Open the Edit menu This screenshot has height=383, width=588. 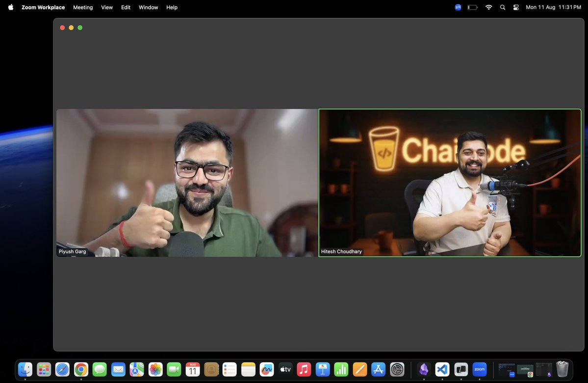click(126, 7)
